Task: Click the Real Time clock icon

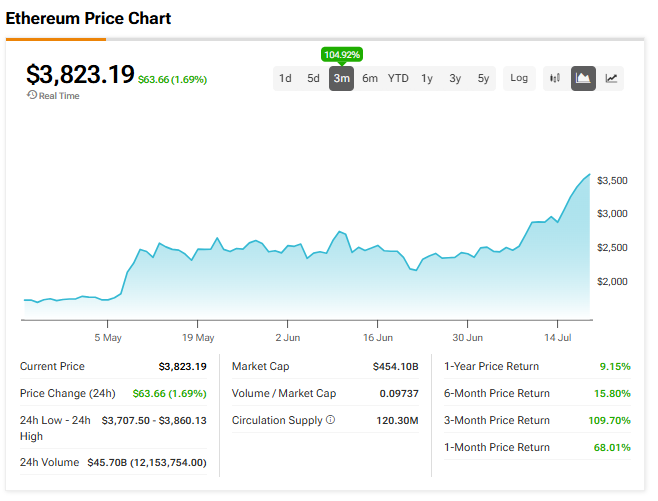Action: pyautogui.click(x=32, y=95)
